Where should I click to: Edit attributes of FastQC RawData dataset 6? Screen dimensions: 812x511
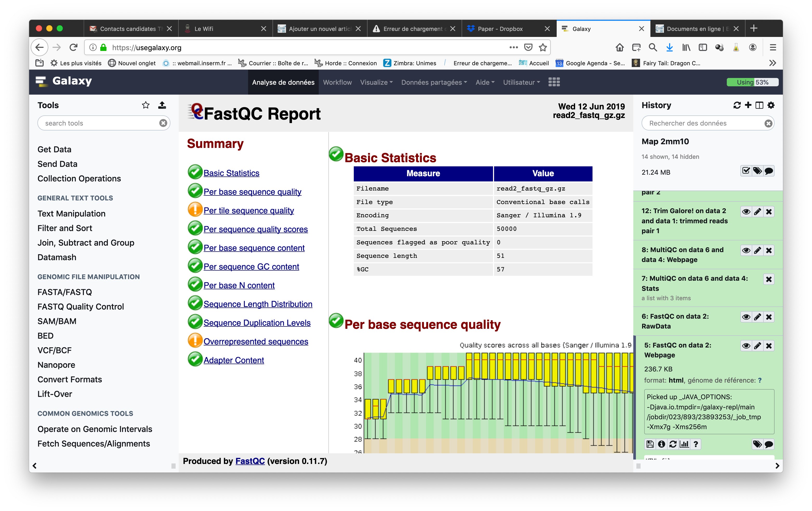[757, 317]
